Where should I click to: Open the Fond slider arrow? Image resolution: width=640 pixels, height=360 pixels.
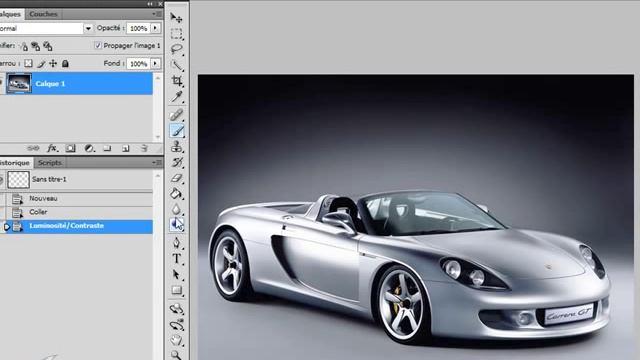[x=156, y=64]
